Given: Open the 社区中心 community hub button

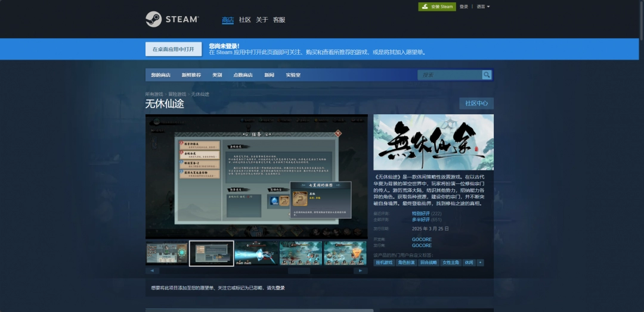Looking at the screenshot, I should 476,104.
